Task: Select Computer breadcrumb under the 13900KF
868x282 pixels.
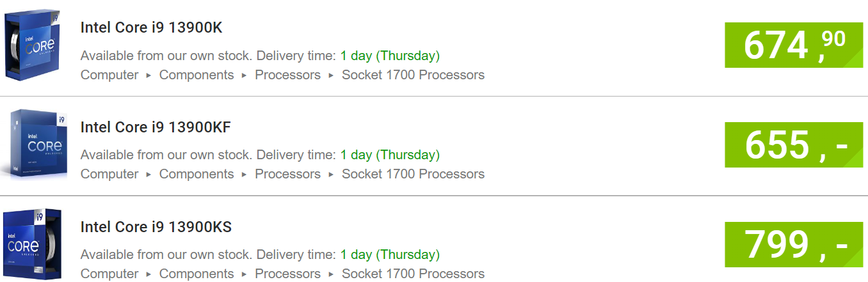Action: (109, 174)
